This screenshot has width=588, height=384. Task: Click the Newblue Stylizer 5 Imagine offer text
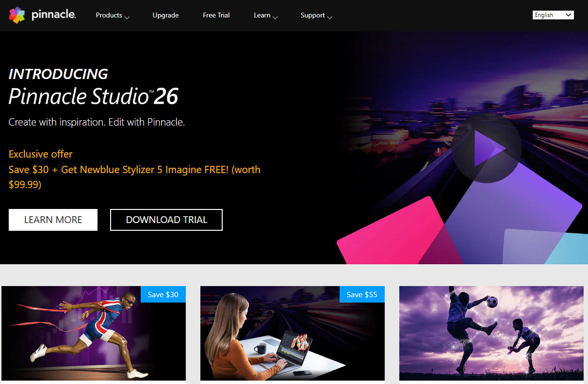point(135,177)
